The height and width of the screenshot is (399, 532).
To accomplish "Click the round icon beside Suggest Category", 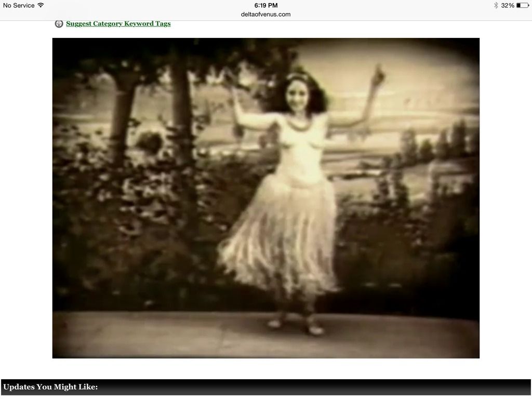I will tap(59, 24).
